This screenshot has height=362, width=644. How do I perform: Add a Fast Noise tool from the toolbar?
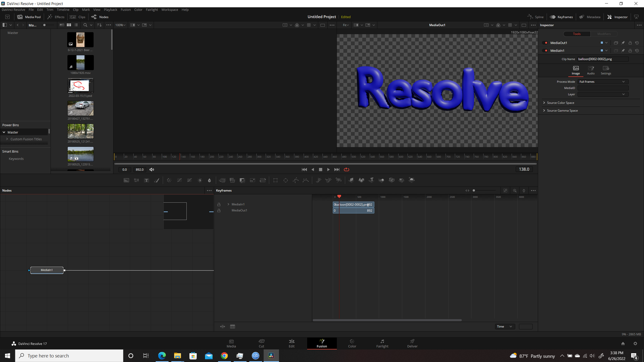pos(136,180)
